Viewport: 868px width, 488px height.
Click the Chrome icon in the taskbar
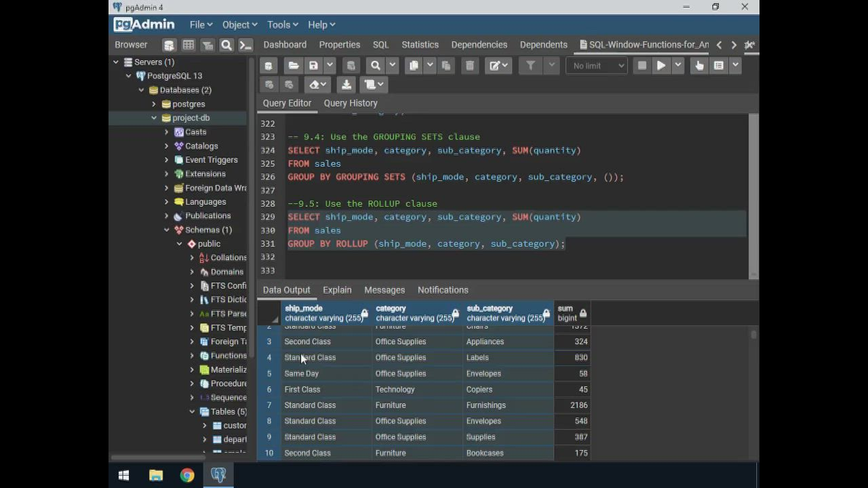click(x=187, y=475)
